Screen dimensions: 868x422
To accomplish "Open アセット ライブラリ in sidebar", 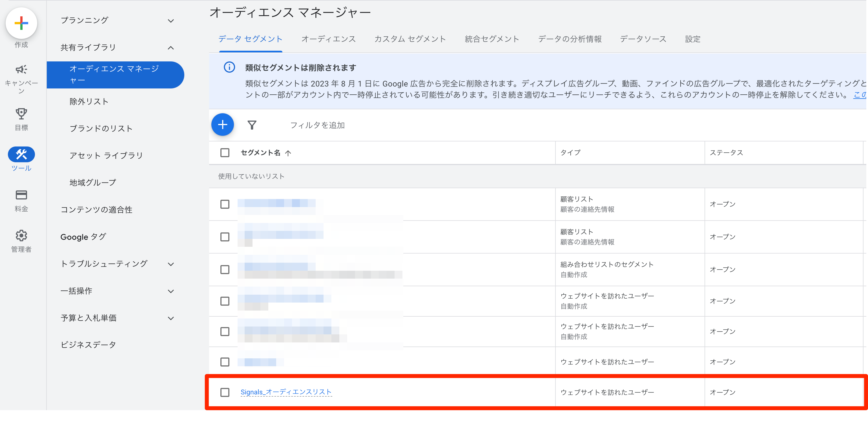I will (106, 155).
